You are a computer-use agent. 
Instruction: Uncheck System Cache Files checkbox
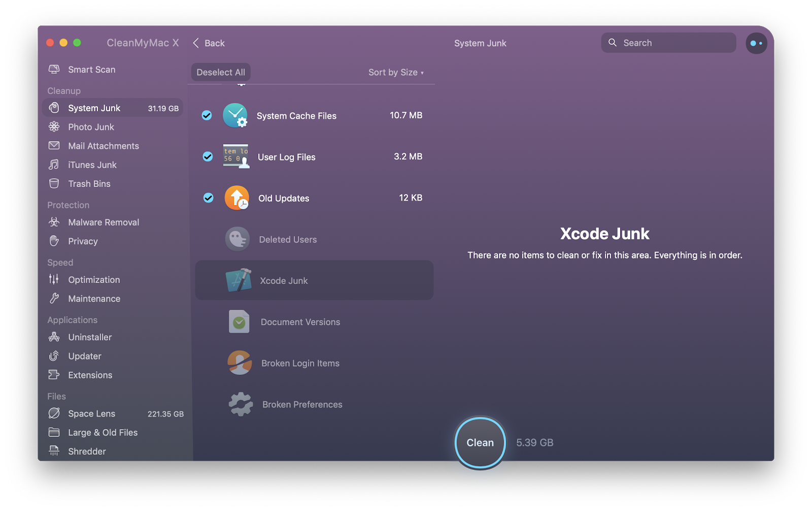pyautogui.click(x=207, y=115)
